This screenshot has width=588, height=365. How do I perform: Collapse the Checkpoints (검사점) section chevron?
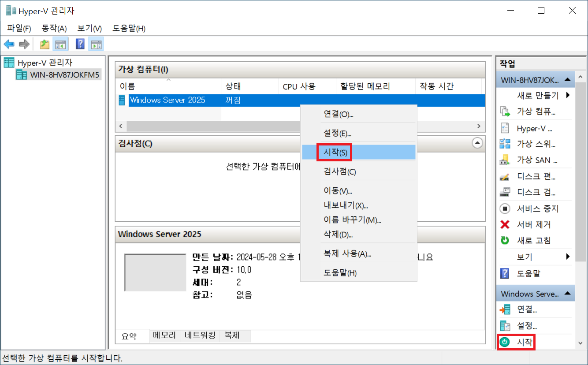(x=477, y=143)
